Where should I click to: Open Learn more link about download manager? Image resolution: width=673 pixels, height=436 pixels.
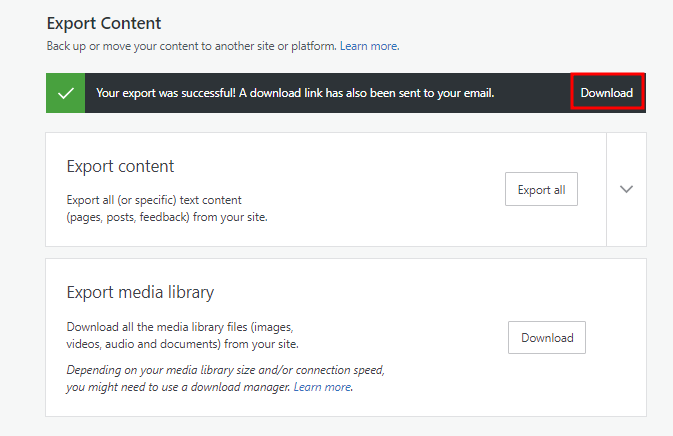[322, 387]
